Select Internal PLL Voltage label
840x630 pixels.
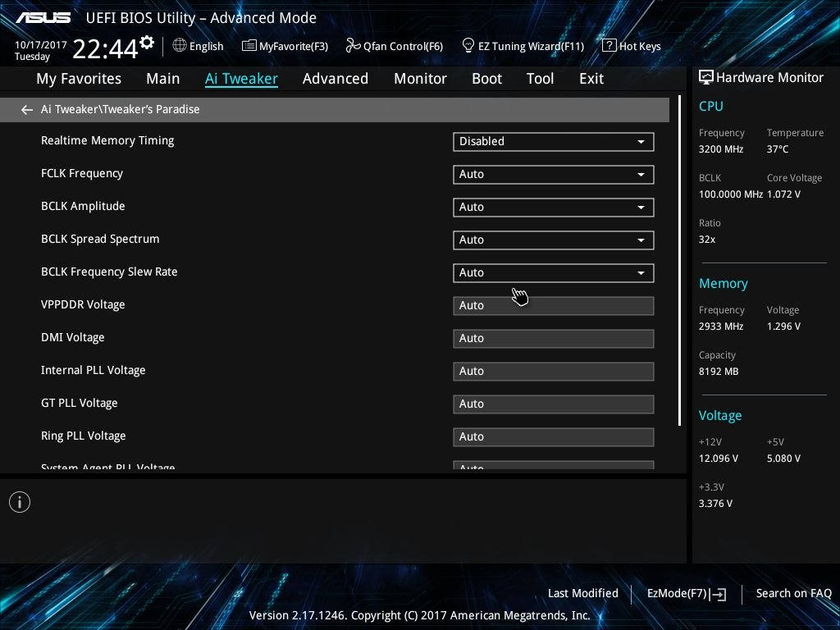point(94,370)
